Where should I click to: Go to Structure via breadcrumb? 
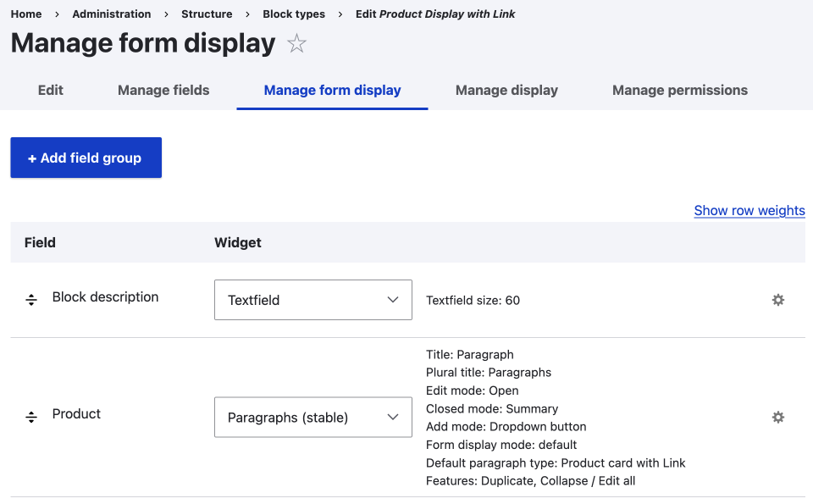coord(207,14)
